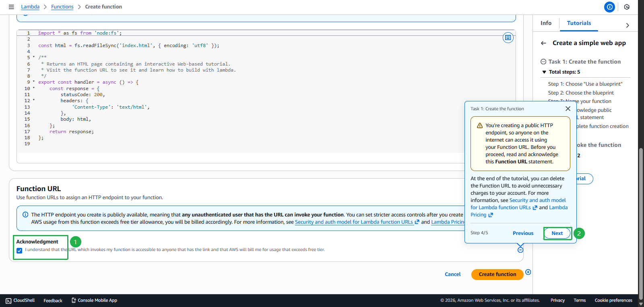Image resolution: width=644 pixels, height=307 pixels.
Task: Close the Task 1 tutorial popover
Action: click(x=568, y=109)
